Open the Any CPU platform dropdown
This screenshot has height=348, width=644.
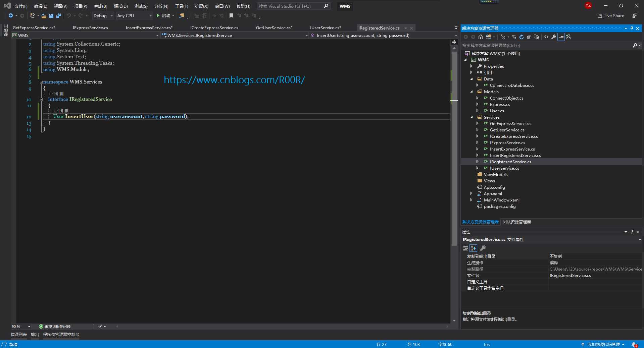click(134, 15)
